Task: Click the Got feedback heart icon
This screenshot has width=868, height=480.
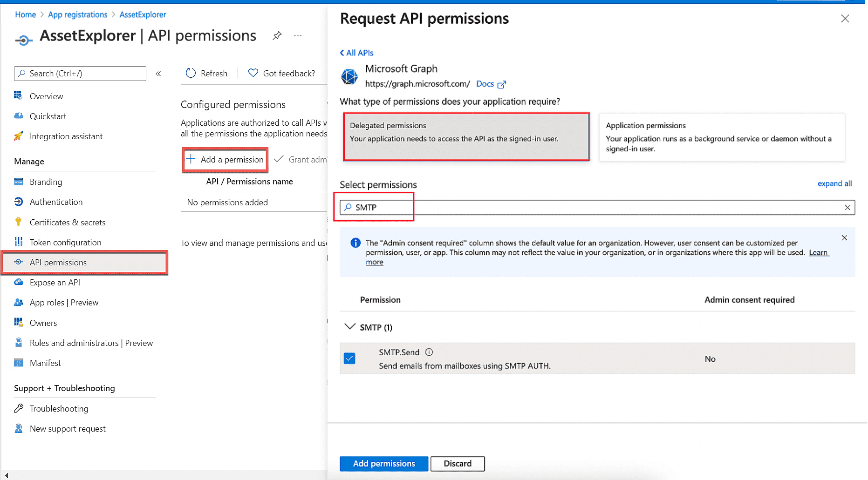Action: [253, 73]
